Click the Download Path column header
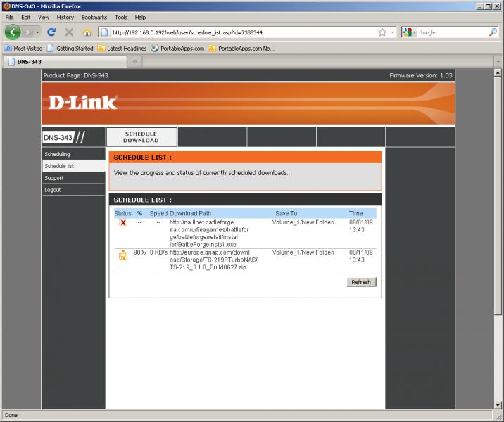This screenshot has width=504, height=422. click(190, 213)
